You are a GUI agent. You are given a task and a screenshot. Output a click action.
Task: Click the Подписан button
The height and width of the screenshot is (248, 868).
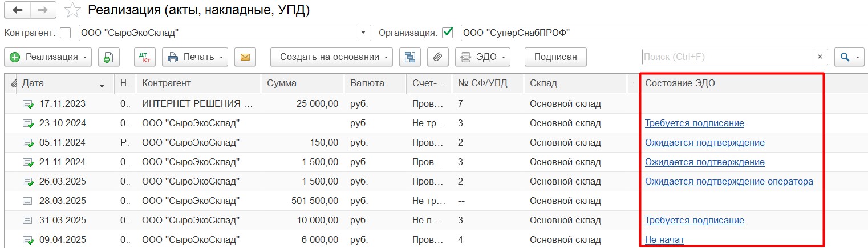(x=555, y=57)
